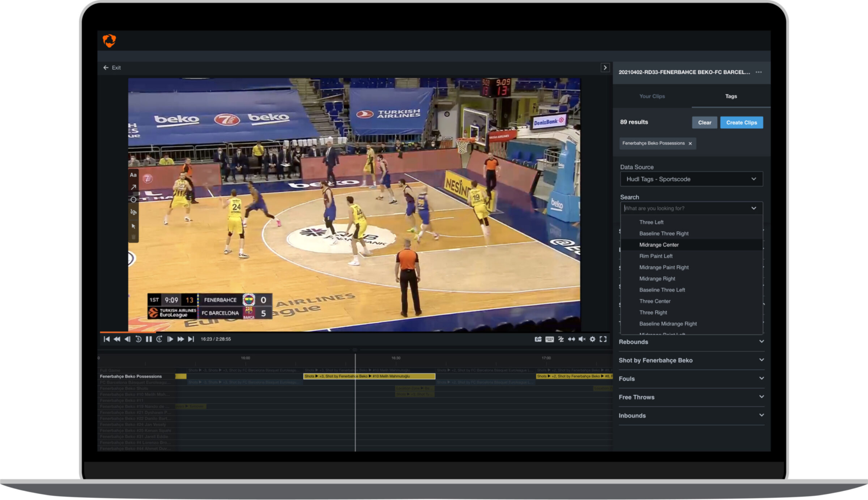Screen dimensions: 868x500
Task: Click the 17:00 mark on timeline ruler
Action: pyautogui.click(x=546, y=358)
